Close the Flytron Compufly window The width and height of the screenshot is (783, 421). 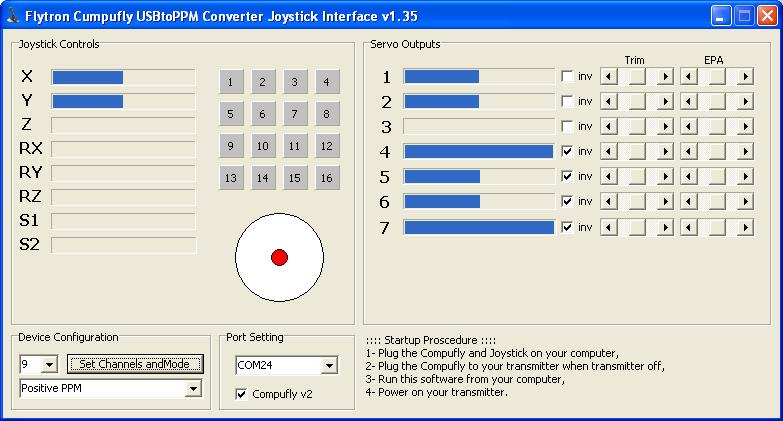click(x=768, y=16)
